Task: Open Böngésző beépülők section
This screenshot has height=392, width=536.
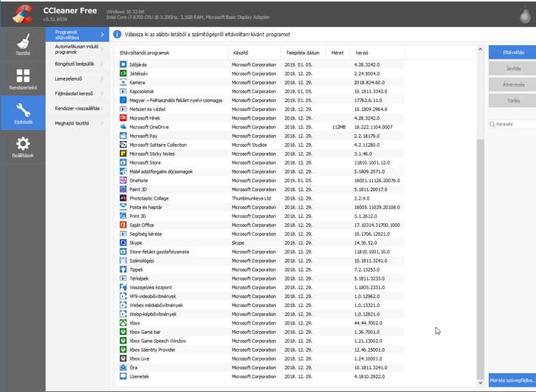Action: pyautogui.click(x=77, y=64)
